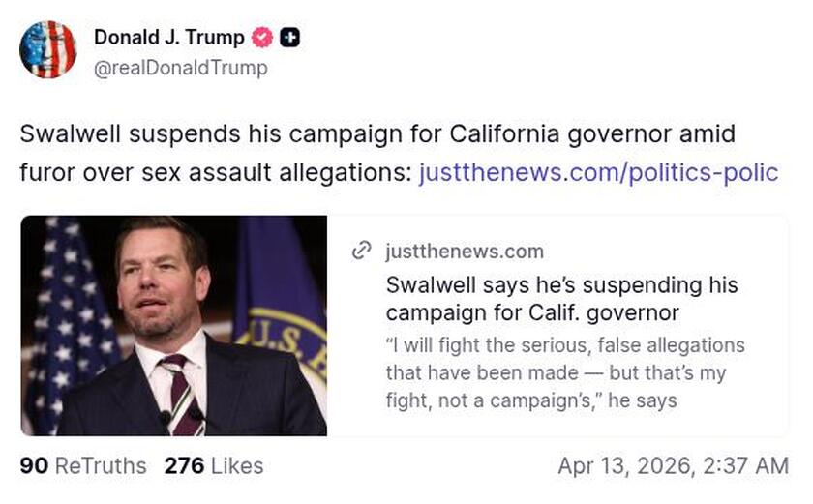This screenshot has width=813, height=504.
Task: Click the text "furor over sex assault allegations"
Action: [216, 172]
